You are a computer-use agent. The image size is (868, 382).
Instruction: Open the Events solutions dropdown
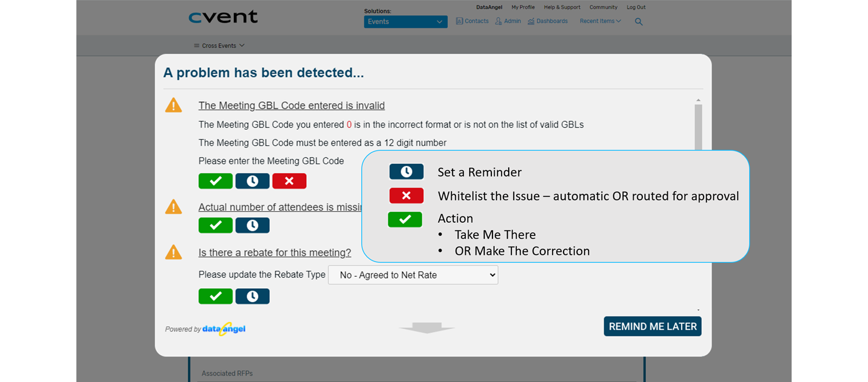tap(405, 21)
